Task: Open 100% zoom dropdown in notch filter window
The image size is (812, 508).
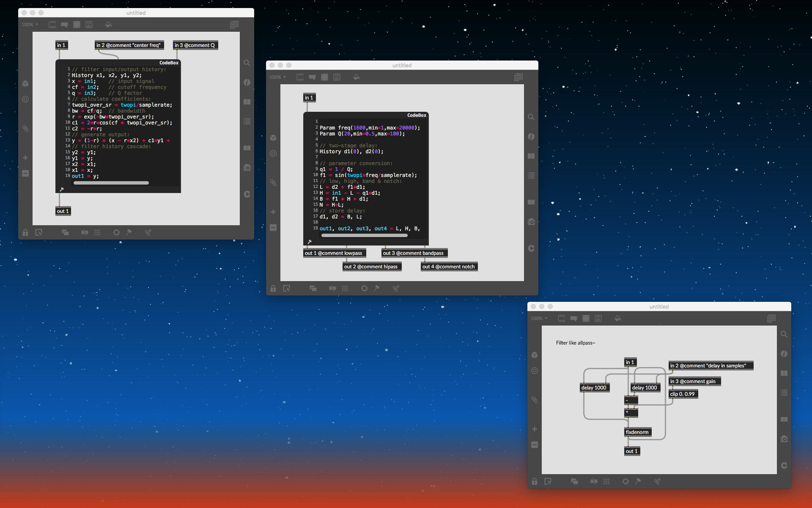Action: (277, 77)
